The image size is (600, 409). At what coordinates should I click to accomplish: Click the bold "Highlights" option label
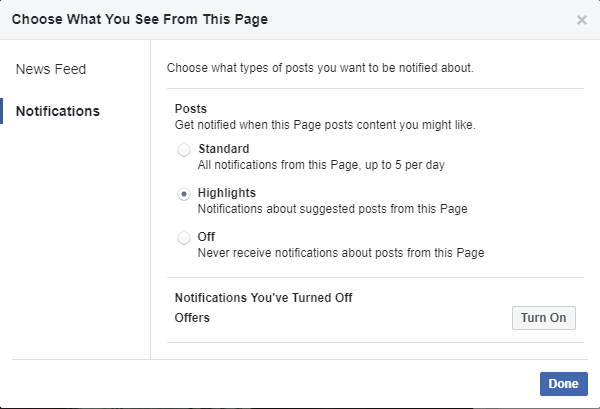click(x=227, y=193)
